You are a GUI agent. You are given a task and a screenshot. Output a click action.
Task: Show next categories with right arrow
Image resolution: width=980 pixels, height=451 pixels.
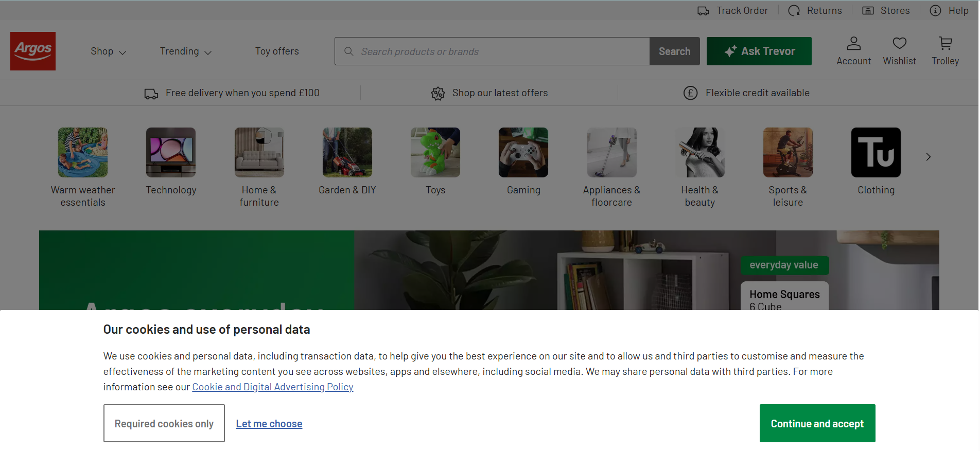click(x=929, y=157)
